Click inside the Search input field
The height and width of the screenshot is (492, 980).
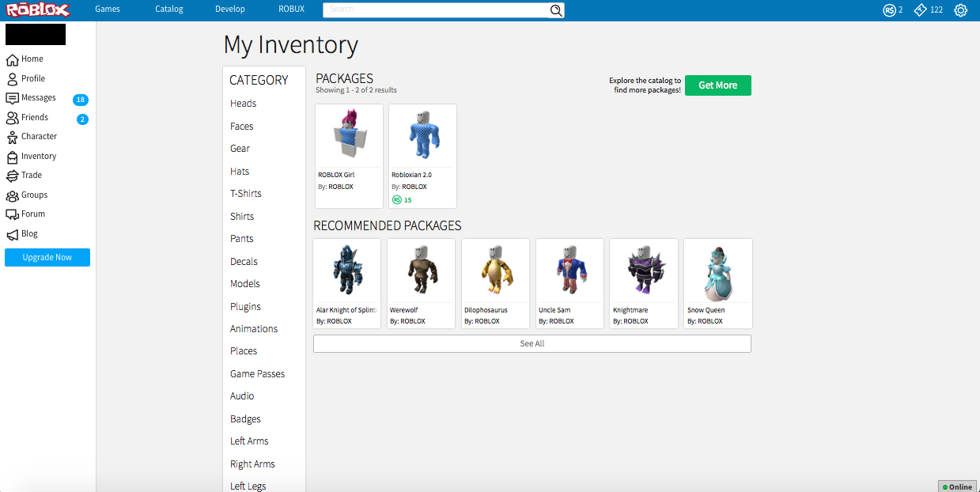click(436, 9)
